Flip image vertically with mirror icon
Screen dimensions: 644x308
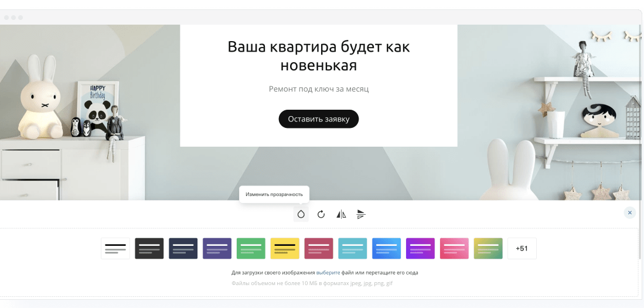[x=361, y=214]
